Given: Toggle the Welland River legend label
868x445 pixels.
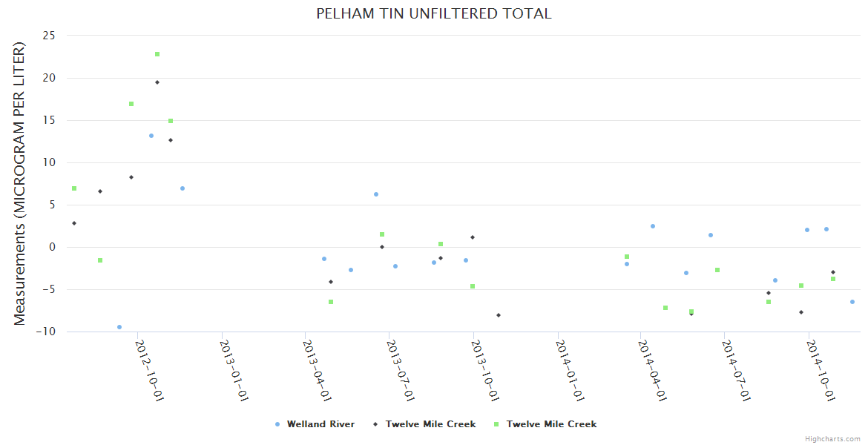Looking at the screenshot, I should 320,424.
